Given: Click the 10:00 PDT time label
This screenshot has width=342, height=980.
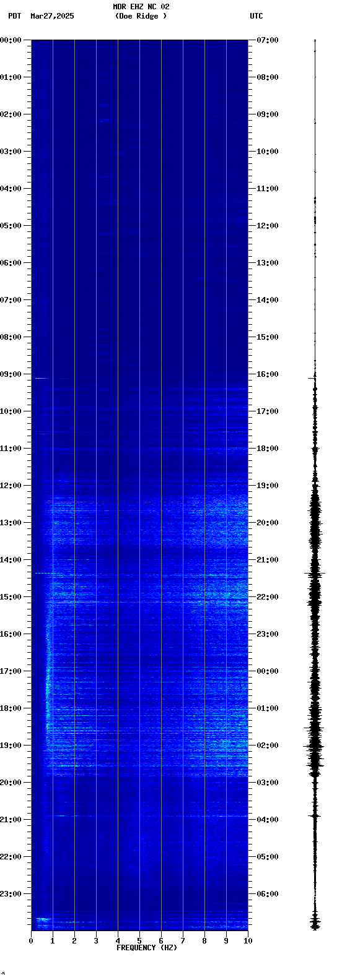Looking at the screenshot, I should (x=11, y=411).
